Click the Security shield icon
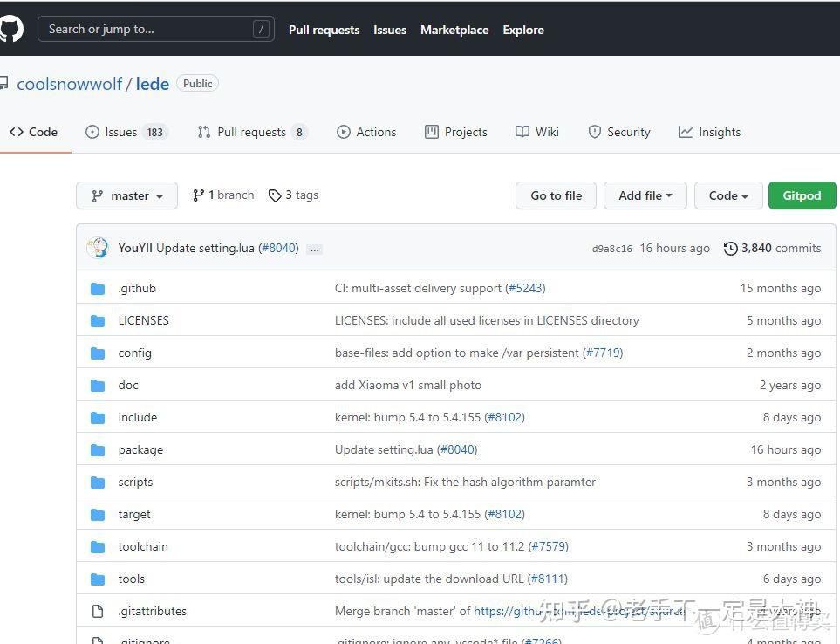Viewport: 840px width, 644px height. click(595, 132)
